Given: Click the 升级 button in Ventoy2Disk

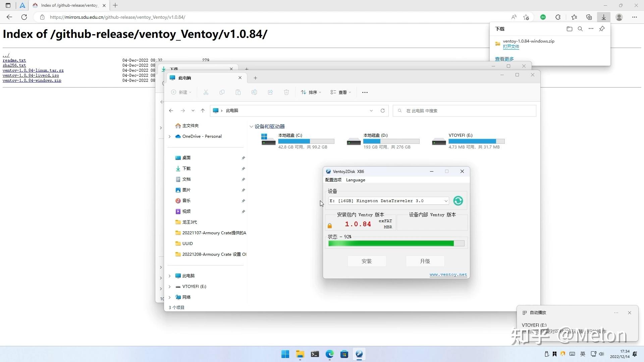Looking at the screenshot, I should click(425, 261).
